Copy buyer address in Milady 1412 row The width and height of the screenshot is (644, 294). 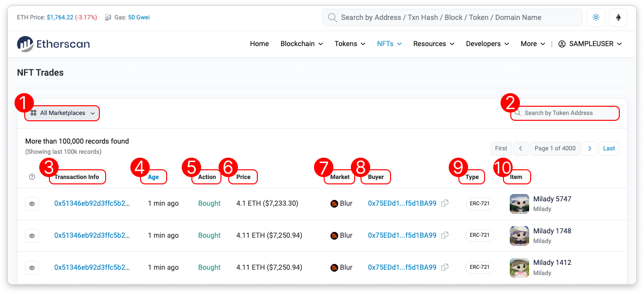tap(445, 267)
